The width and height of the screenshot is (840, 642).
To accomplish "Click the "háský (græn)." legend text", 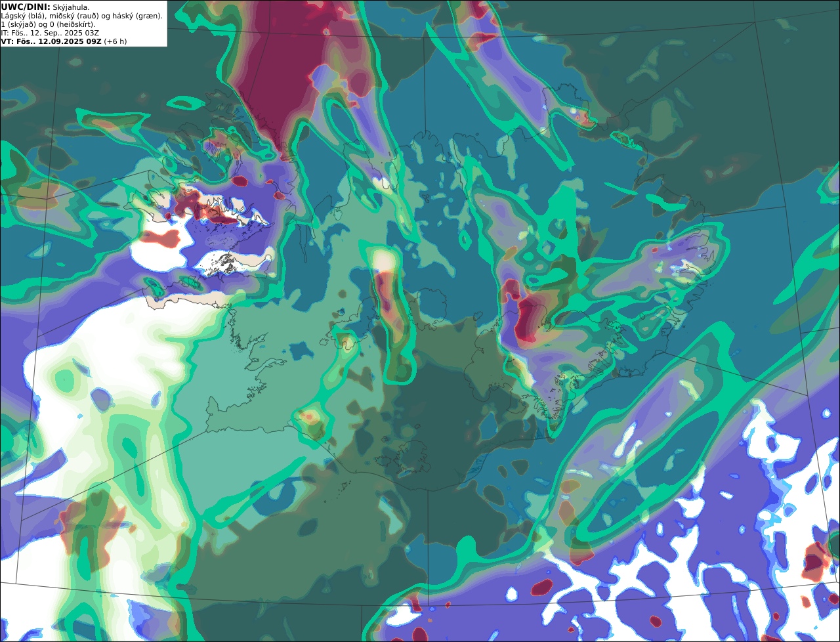I will (x=136, y=16).
